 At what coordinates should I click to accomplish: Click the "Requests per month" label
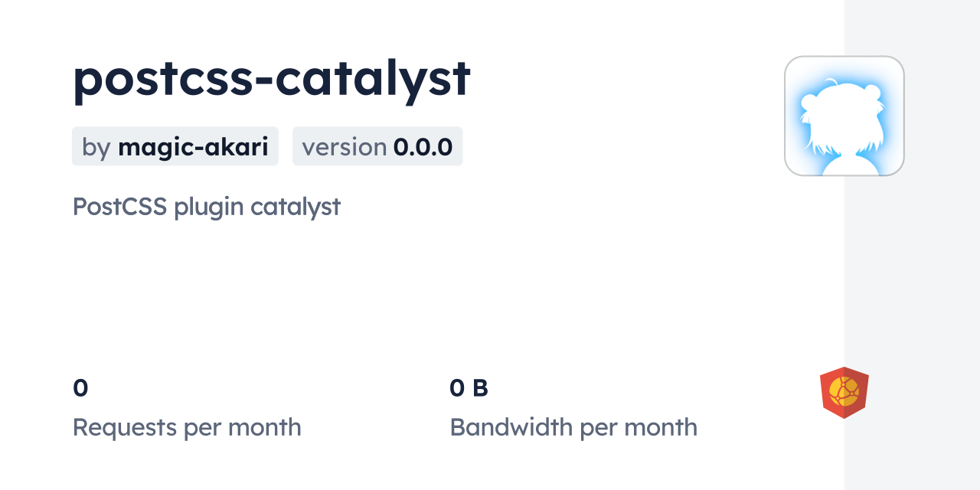coord(187,427)
